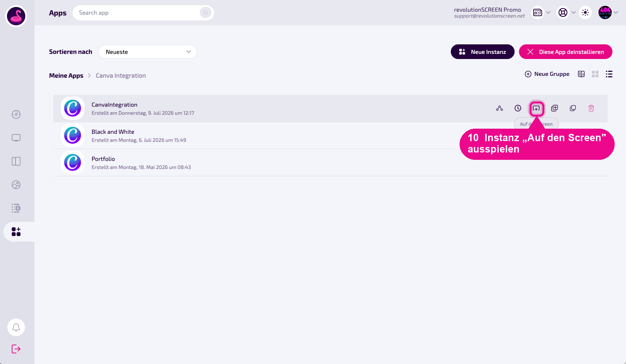Open dashboard gauge icon in sidebar

pos(16,114)
